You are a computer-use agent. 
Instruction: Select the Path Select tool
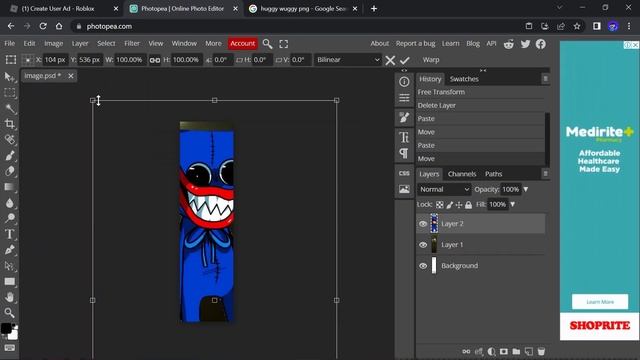(x=9, y=266)
